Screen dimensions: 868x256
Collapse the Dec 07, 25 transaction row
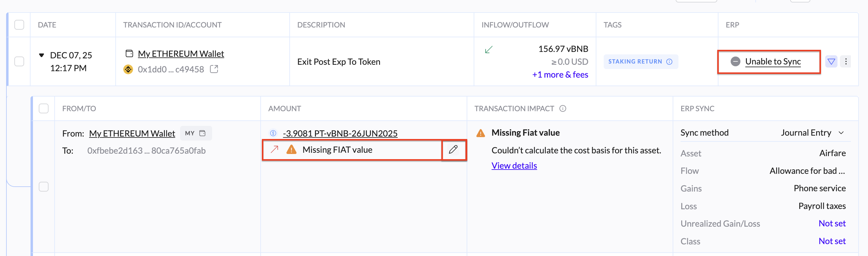[42, 55]
